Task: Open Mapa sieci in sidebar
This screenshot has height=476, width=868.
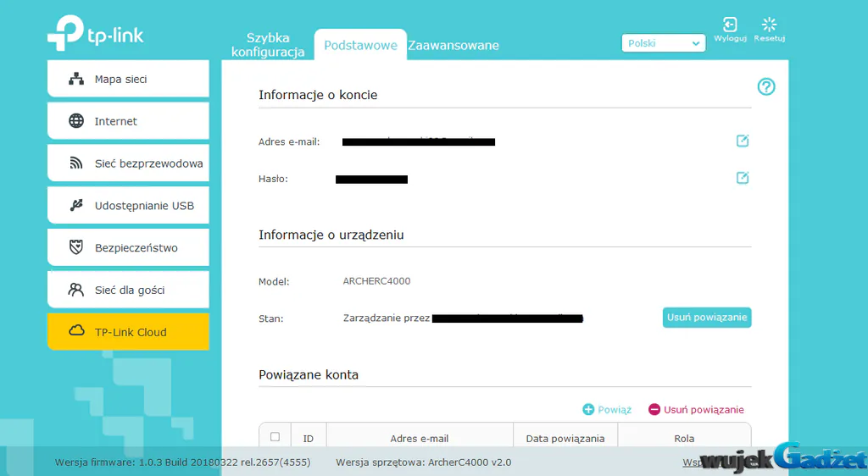Action: pyautogui.click(x=129, y=79)
